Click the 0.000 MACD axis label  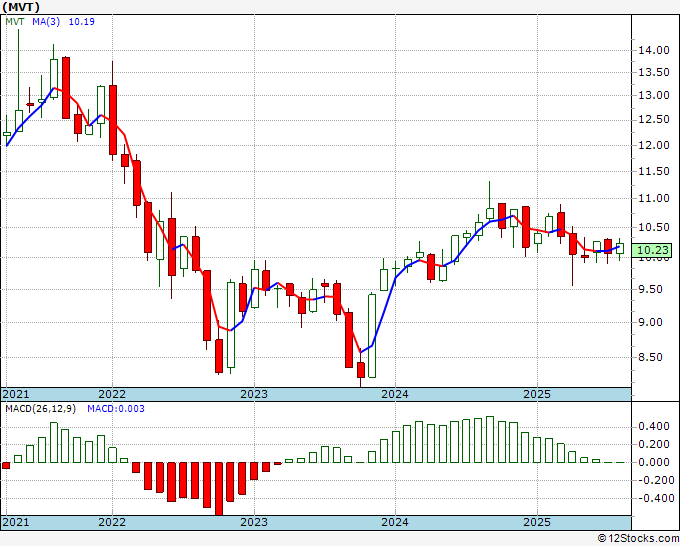654,462
